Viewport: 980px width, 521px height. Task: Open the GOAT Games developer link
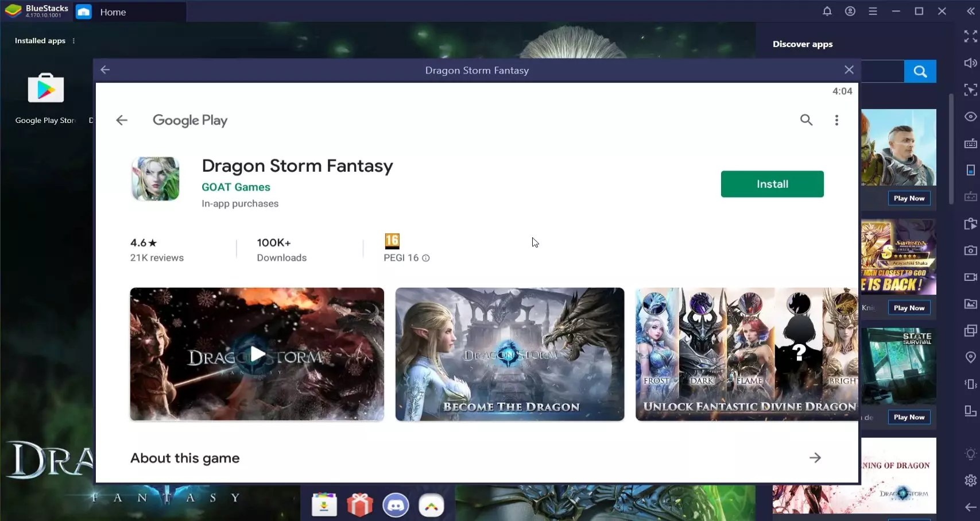(235, 187)
